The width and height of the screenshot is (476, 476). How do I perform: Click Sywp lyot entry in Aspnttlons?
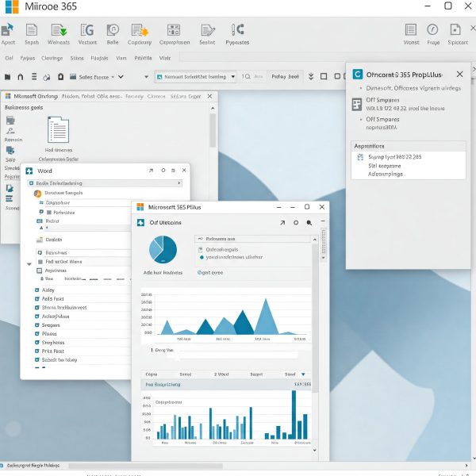[394, 156]
